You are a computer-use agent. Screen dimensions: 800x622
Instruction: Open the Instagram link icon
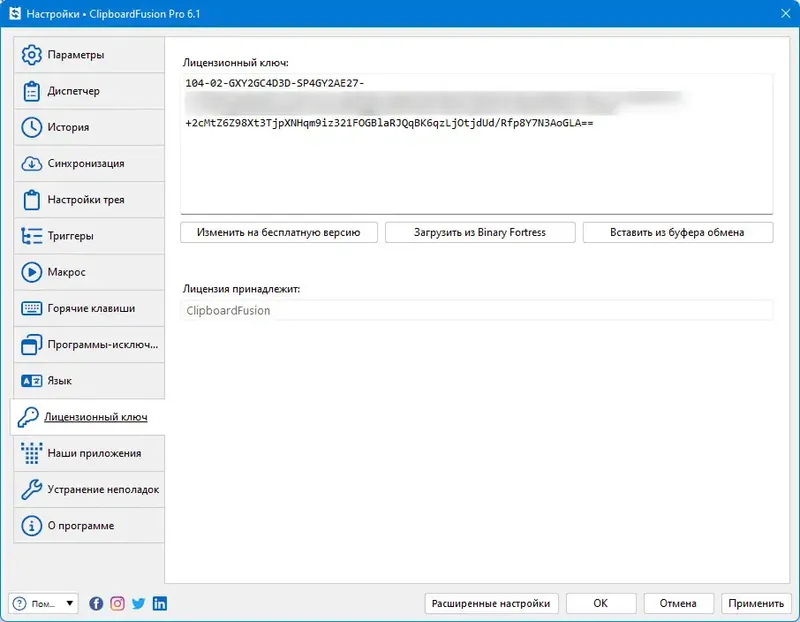[x=117, y=604]
